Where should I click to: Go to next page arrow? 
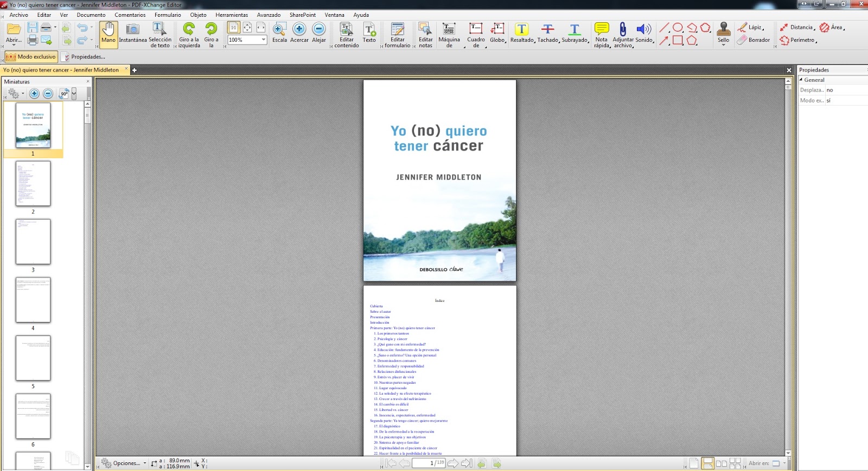[452, 463]
